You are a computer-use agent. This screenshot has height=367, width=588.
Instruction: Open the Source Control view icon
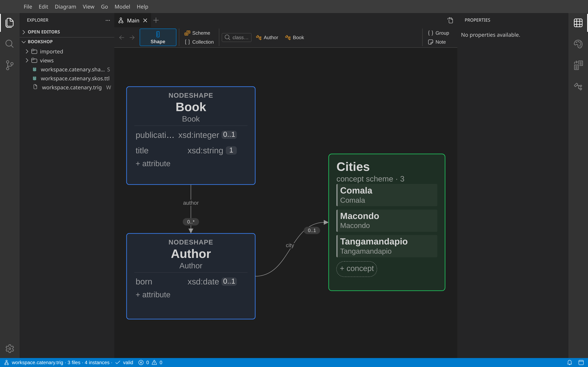pos(9,65)
